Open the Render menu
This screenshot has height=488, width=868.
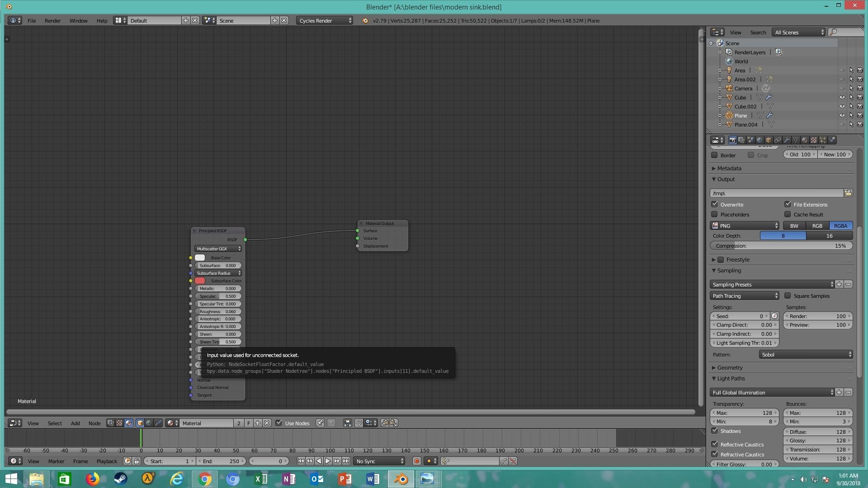52,21
